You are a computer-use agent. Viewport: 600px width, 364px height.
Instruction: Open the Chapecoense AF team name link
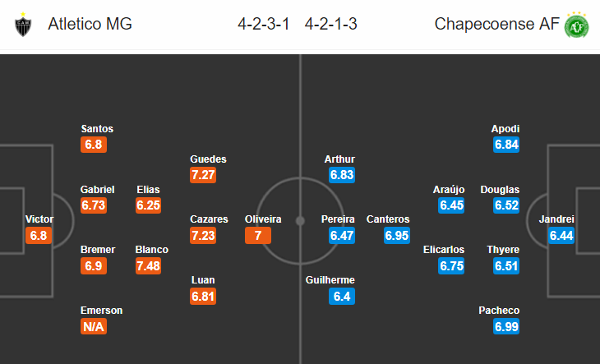coord(496,24)
